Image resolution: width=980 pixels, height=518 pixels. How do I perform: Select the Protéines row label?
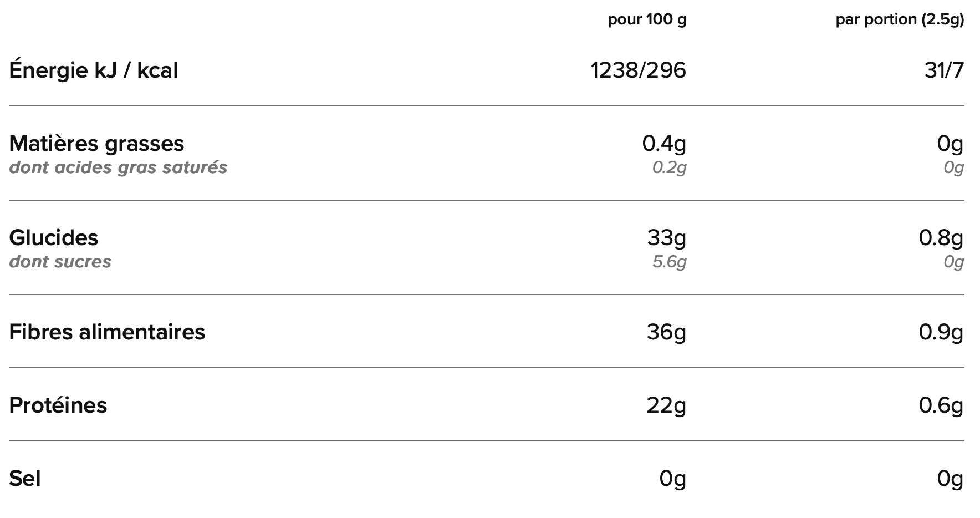pos(58,405)
